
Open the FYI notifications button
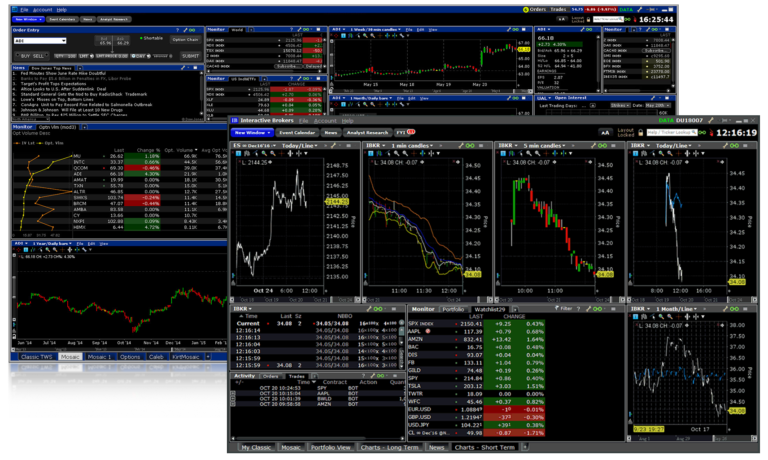[405, 132]
